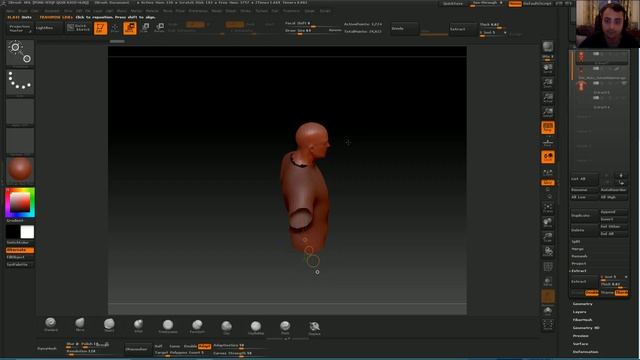Click the DynaMesh button
Viewport: 640px width, 360px height.
coord(47,348)
